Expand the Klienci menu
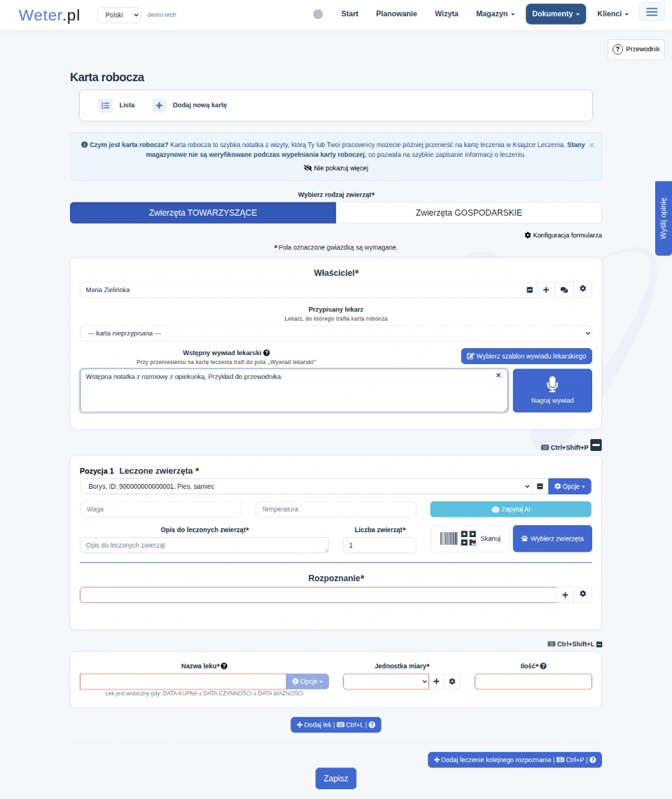The image size is (672, 799). pyautogui.click(x=613, y=14)
